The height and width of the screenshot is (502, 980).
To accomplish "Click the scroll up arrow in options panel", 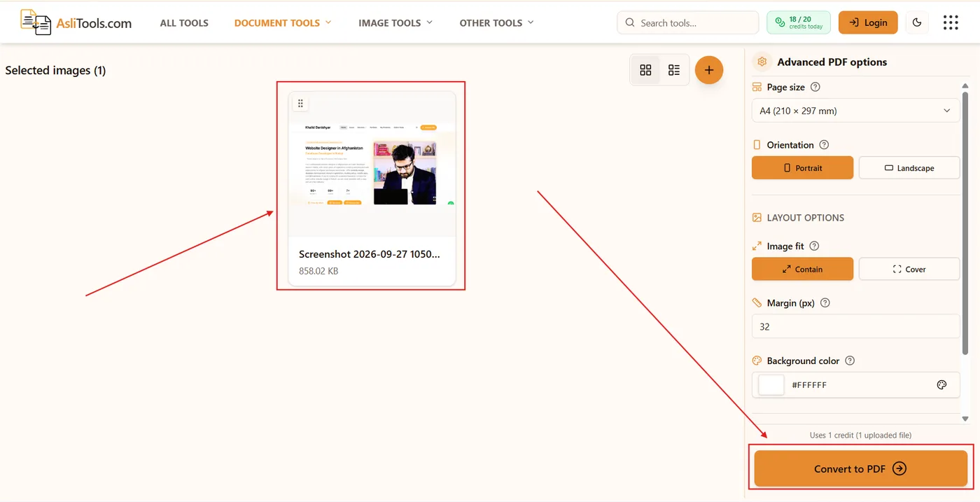I will coord(965,85).
